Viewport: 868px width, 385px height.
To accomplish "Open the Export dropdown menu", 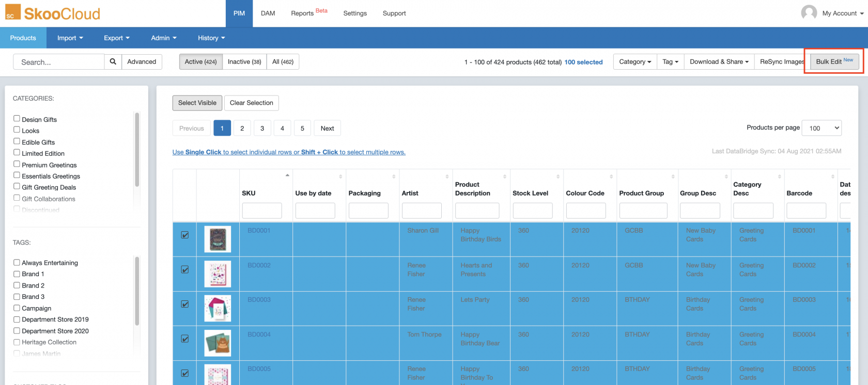I will 117,38.
